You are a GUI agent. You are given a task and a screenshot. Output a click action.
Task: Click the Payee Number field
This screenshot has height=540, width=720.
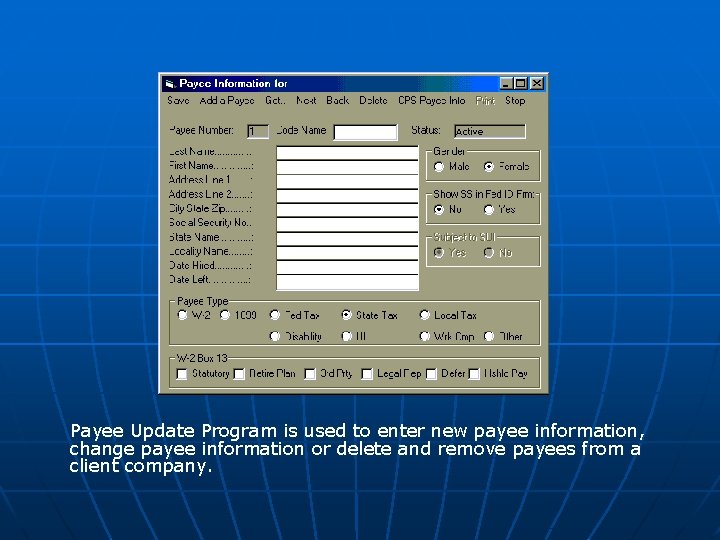[x=258, y=131]
